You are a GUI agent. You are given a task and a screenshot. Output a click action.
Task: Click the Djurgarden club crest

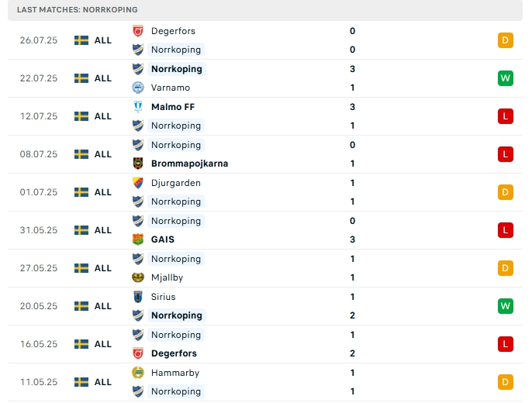(x=138, y=183)
